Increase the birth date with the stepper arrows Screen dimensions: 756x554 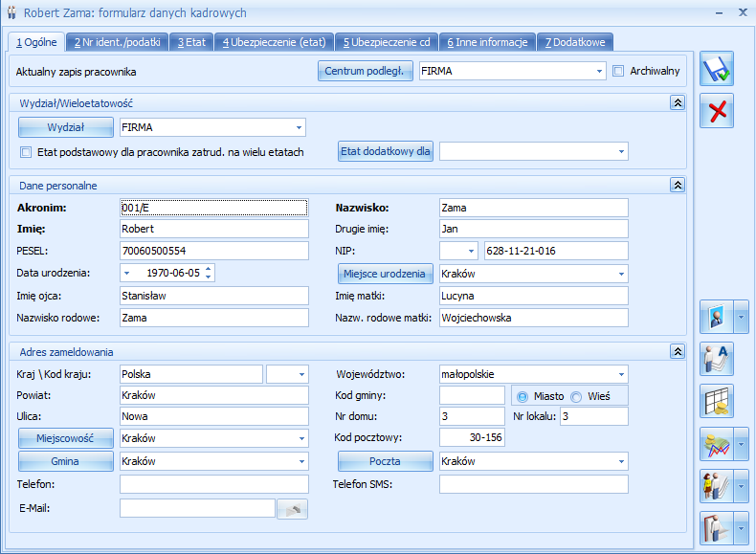(x=209, y=269)
